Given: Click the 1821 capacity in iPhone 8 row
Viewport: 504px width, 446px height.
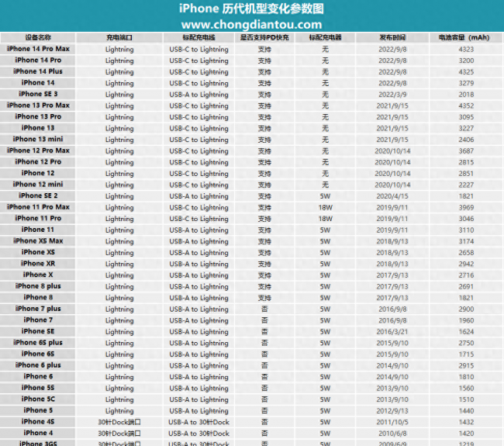Looking at the screenshot, I should pyautogui.click(x=466, y=298).
